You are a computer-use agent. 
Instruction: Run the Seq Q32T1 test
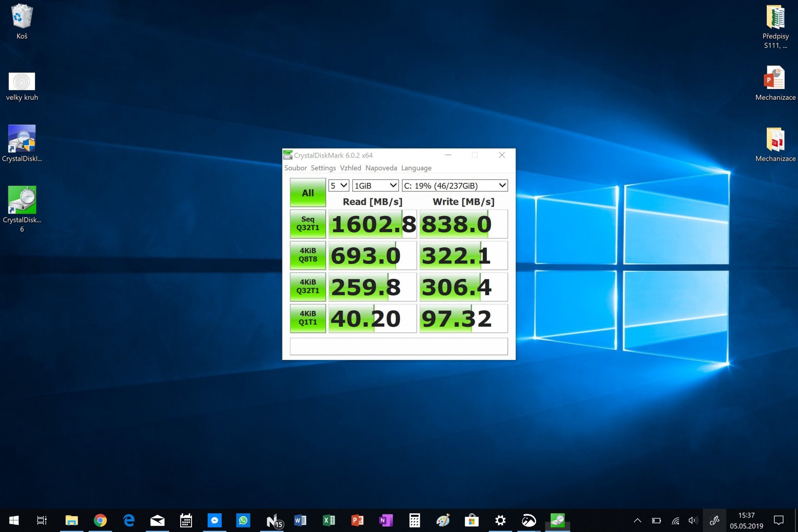click(308, 224)
